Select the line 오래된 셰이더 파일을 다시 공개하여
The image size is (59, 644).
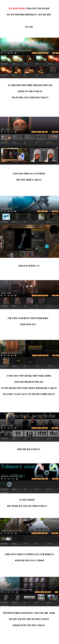(29, 554)
